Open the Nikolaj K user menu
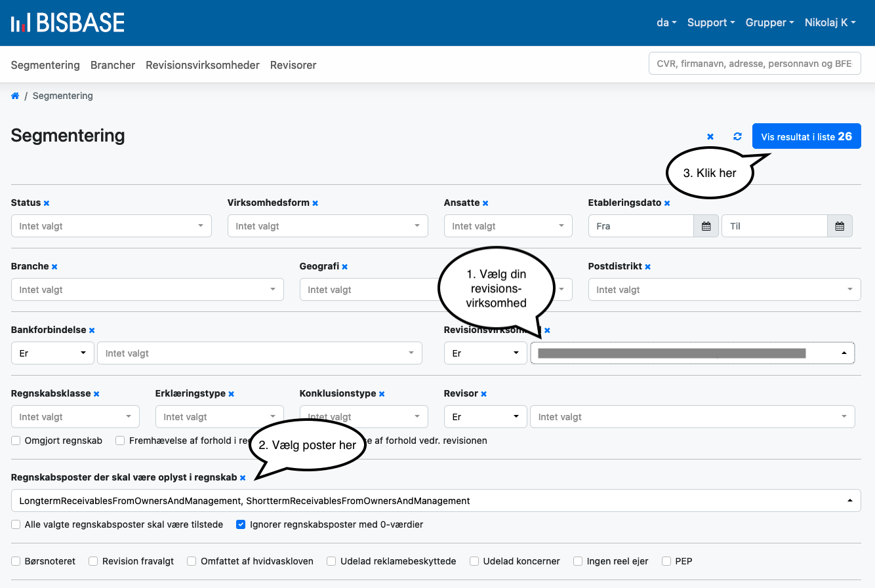The width and height of the screenshot is (875, 588). click(830, 23)
